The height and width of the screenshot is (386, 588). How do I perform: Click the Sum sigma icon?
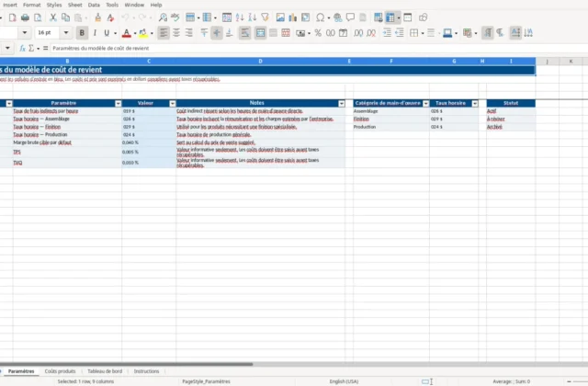click(x=31, y=48)
